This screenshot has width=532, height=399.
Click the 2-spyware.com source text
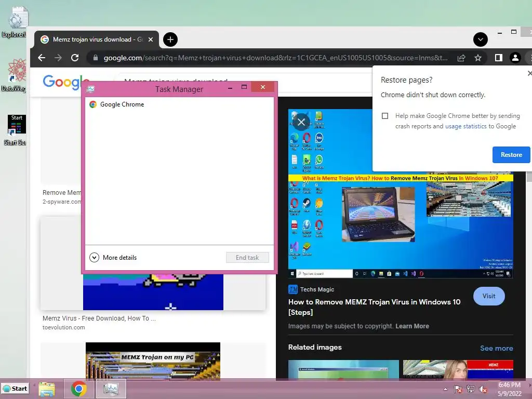coord(62,202)
